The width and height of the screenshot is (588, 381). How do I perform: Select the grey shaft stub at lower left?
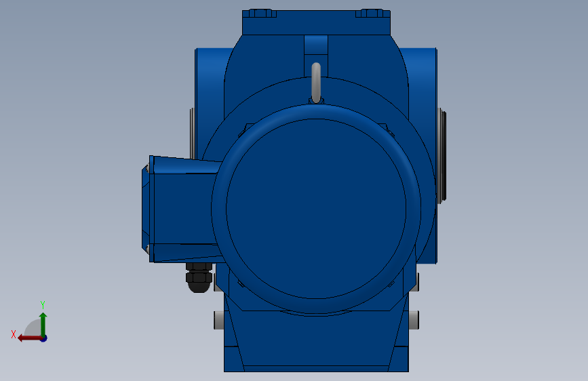click(x=219, y=320)
